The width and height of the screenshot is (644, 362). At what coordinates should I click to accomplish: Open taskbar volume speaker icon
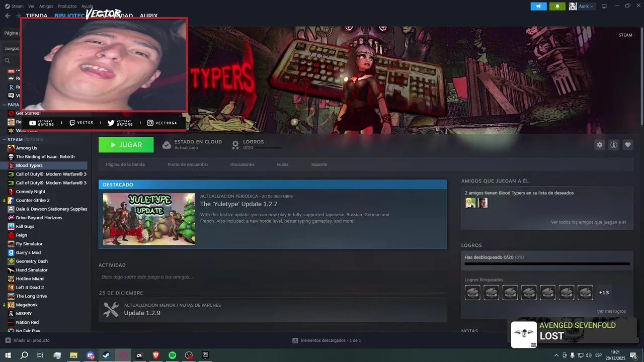(x=589, y=355)
